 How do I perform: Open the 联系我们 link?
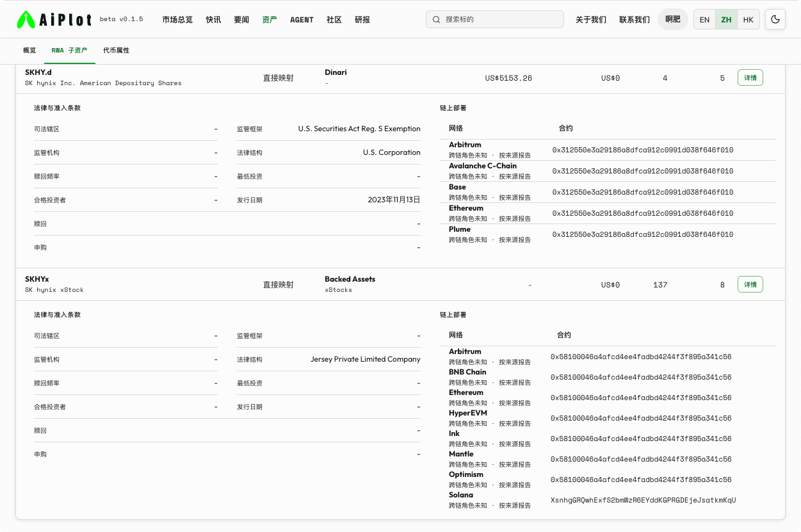(635, 19)
